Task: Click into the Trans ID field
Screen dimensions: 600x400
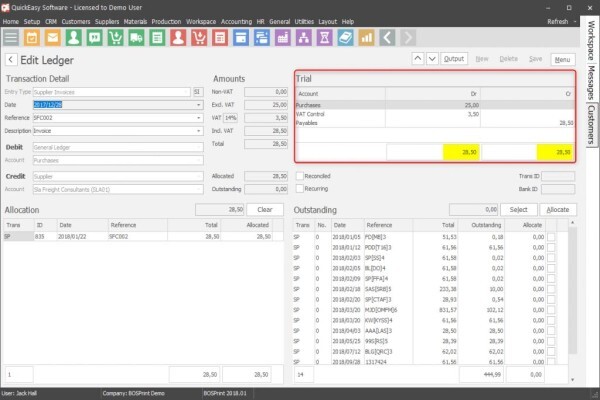Action: pyautogui.click(x=558, y=176)
